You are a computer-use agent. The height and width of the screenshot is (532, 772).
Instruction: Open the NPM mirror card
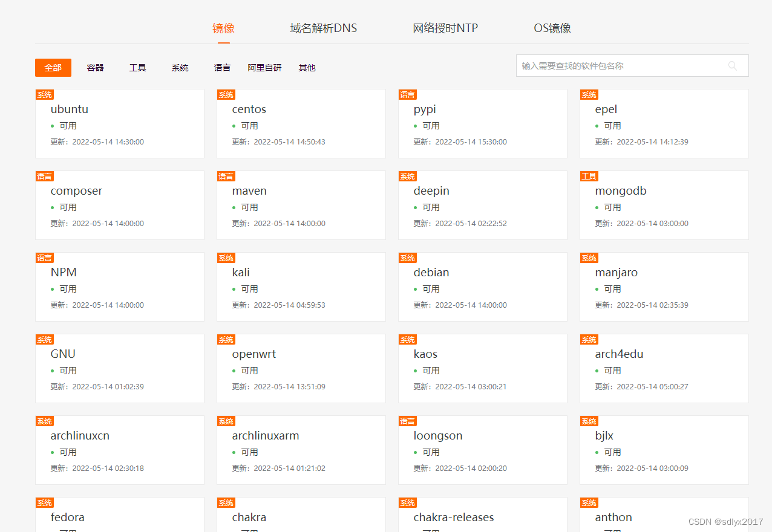(x=120, y=287)
